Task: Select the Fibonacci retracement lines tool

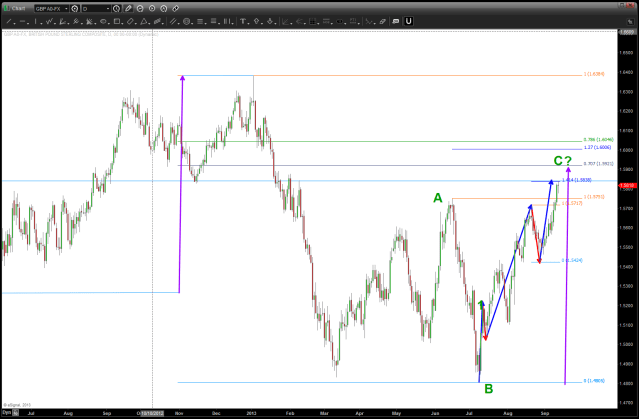Action: tap(200, 21)
